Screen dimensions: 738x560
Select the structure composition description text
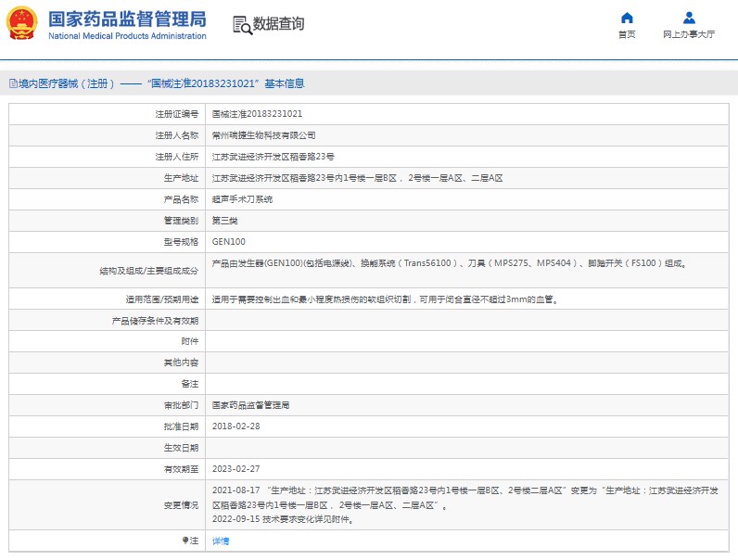(x=450, y=263)
